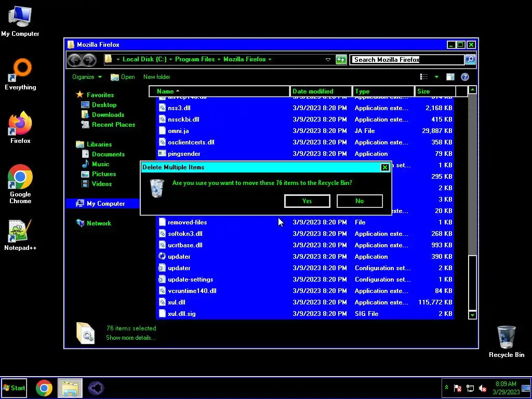This screenshot has width=532, height=399.
Task: Click Program Files in the address bar
Action: (195, 59)
